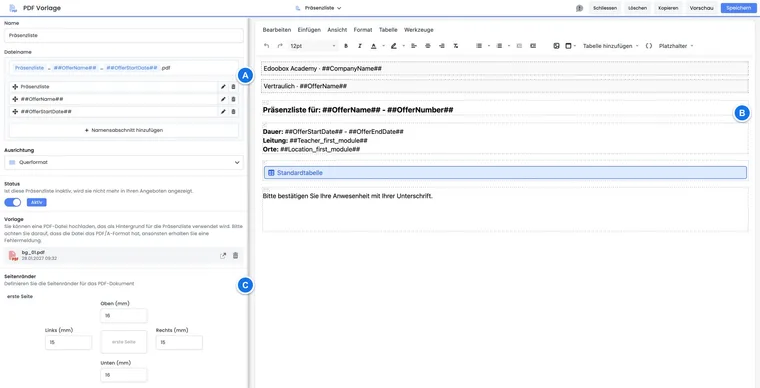Viewport: 760px width, 388px height.
Task: Apply the highlight background color marker
Action: coord(394,46)
